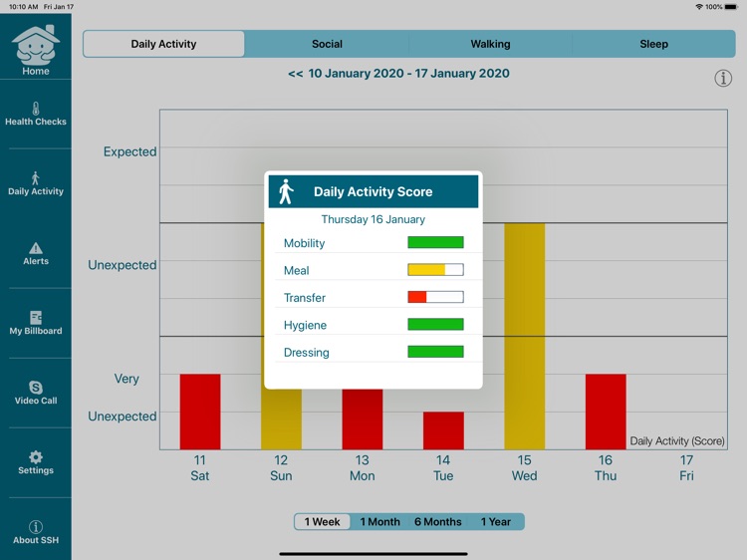Select the red bar for Saturday 11
Screen dimensions: 747x560
pos(200,412)
